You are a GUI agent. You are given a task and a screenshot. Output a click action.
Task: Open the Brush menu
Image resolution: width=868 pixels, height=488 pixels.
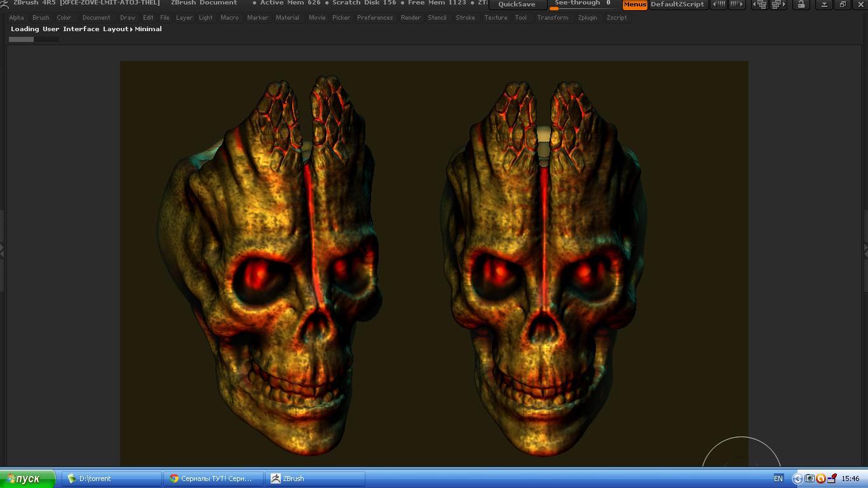click(41, 18)
